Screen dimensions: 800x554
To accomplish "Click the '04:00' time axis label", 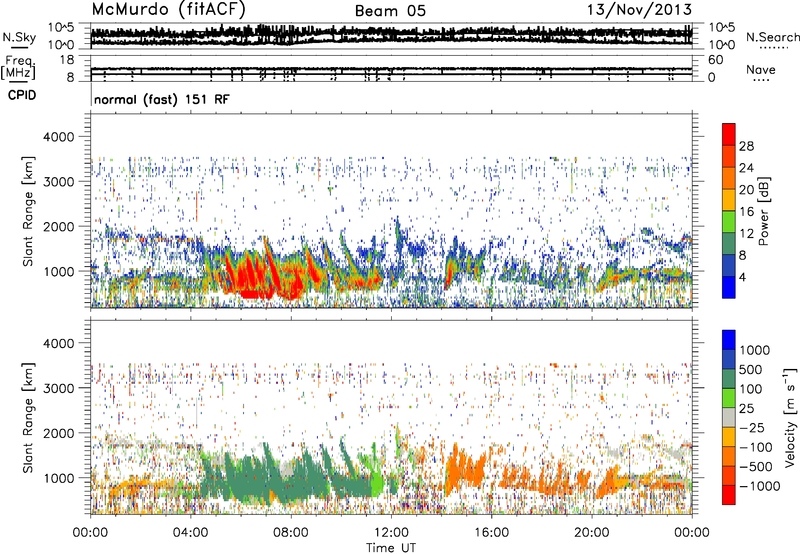I will (x=191, y=533).
